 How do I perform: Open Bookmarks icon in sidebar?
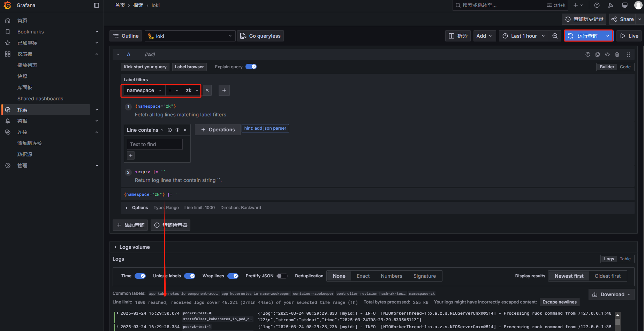tap(8, 32)
